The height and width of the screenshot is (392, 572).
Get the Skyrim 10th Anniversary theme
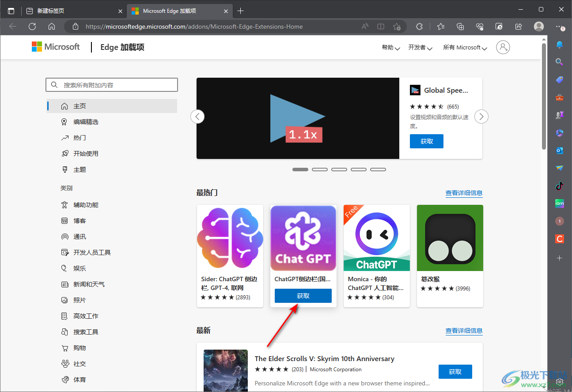pyautogui.click(x=455, y=372)
